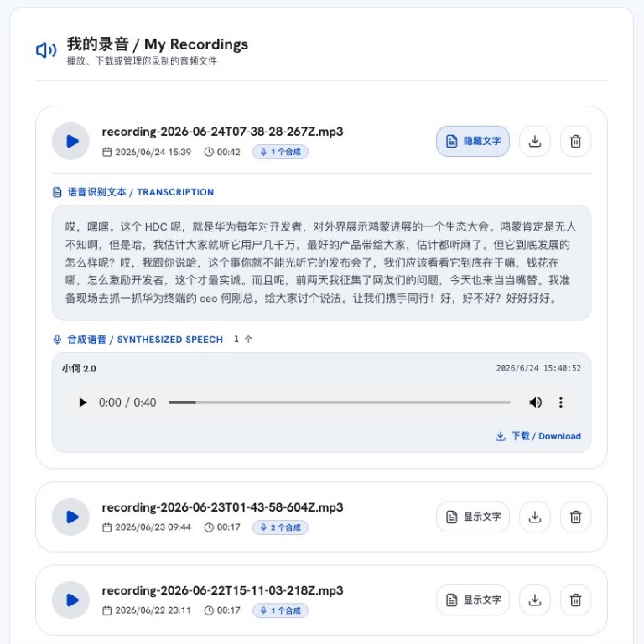Click the 1个合成 badge on first recording
This screenshot has width=644, height=644.
[280, 152]
